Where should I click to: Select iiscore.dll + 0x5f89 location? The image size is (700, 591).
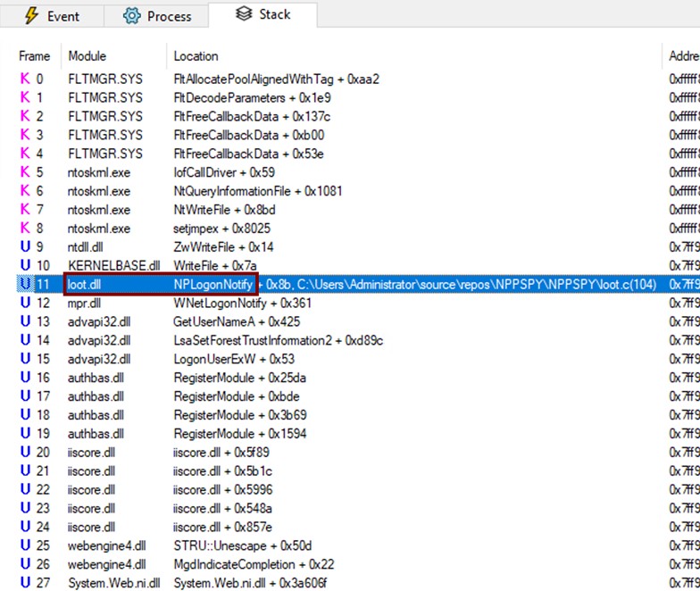[221, 453]
